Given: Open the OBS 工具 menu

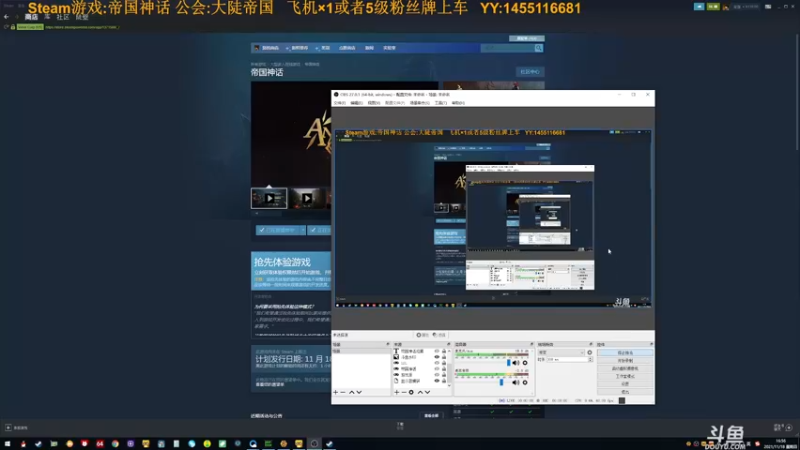Looking at the screenshot, I should pyautogui.click(x=440, y=103).
